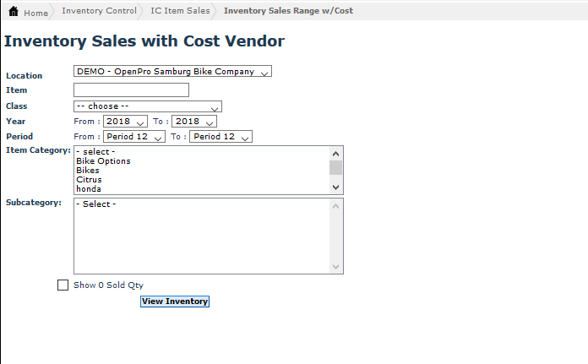Choose honda in Item Category list
The height and width of the screenshot is (364, 588).
(89, 189)
